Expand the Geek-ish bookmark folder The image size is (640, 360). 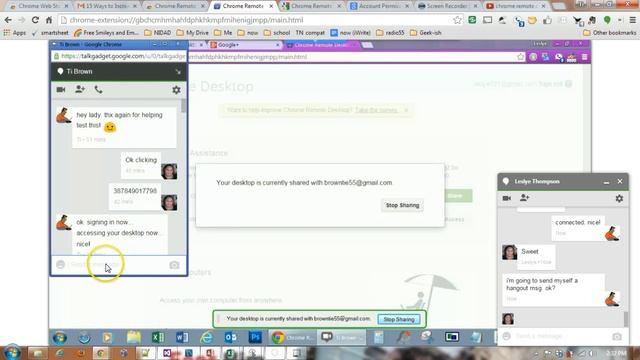pos(426,33)
